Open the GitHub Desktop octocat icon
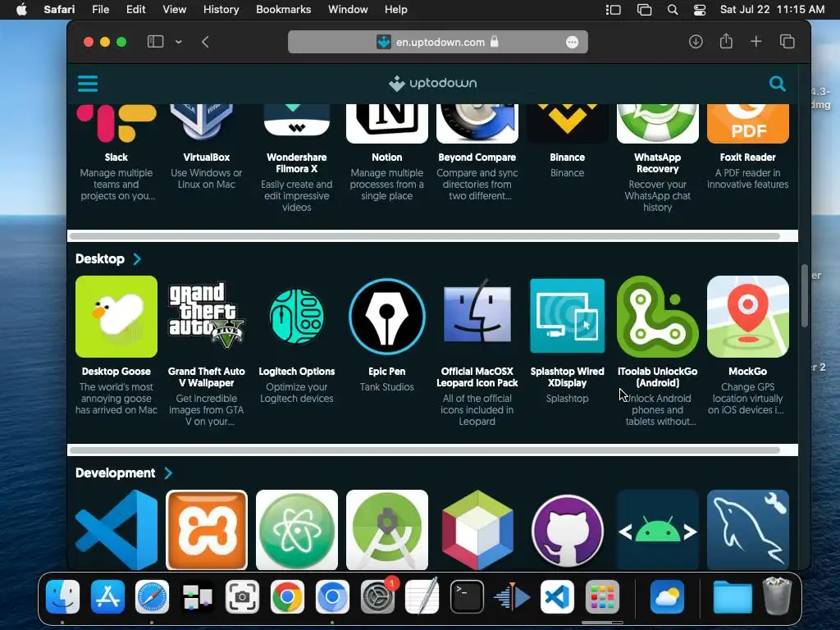 pyautogui.click(x=568, y=530)
